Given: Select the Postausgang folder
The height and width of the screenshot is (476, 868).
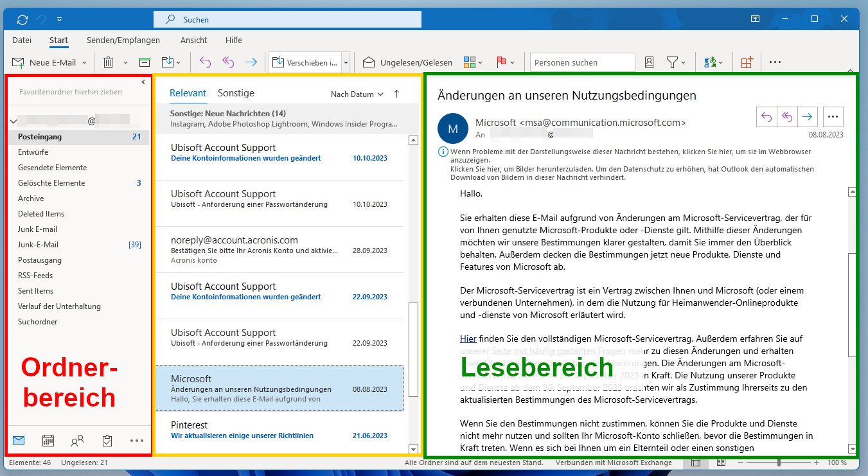Looking at the screenshot, I should click(78, 260).
